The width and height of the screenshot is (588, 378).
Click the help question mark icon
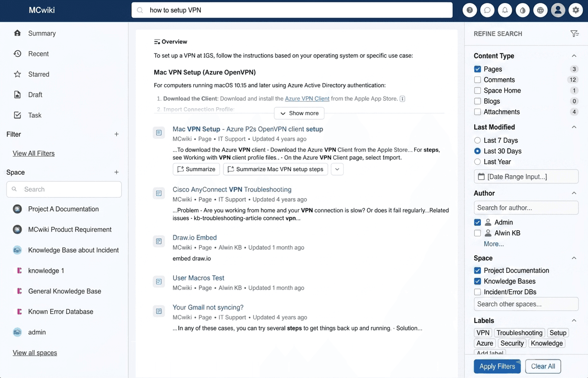pos(469,10)
